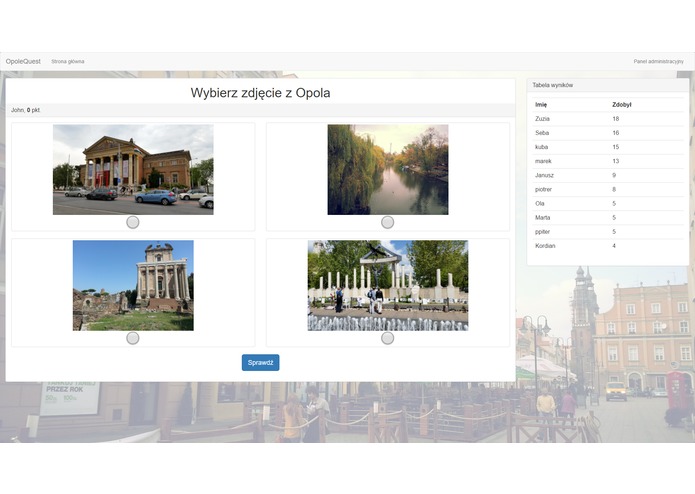
Task: Click the 'Wybierz zdjęcie z Opola' heading
Action: (260, 93)
